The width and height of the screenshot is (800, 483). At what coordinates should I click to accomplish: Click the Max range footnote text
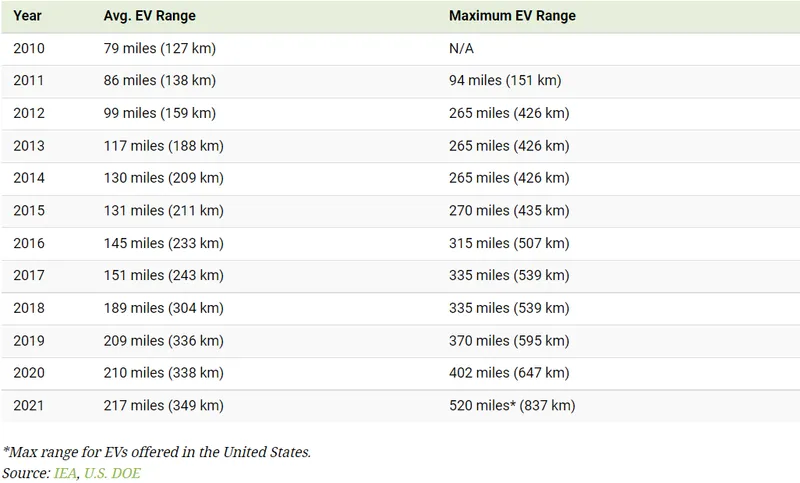(157, 452)
